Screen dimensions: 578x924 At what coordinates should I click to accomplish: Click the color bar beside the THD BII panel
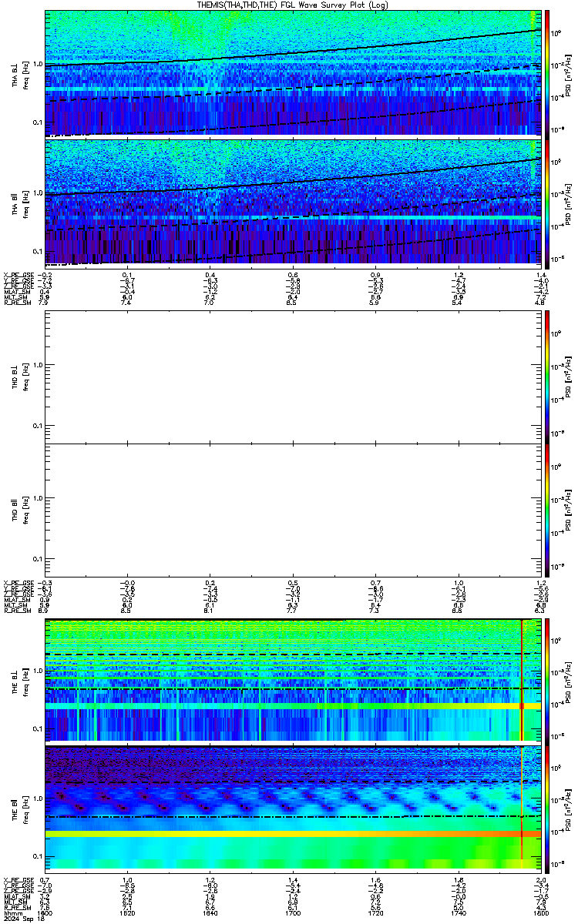548,510
